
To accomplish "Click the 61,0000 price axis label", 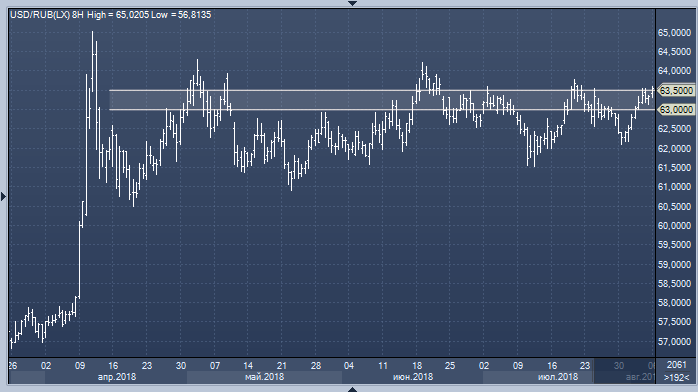I will (674, 186).
